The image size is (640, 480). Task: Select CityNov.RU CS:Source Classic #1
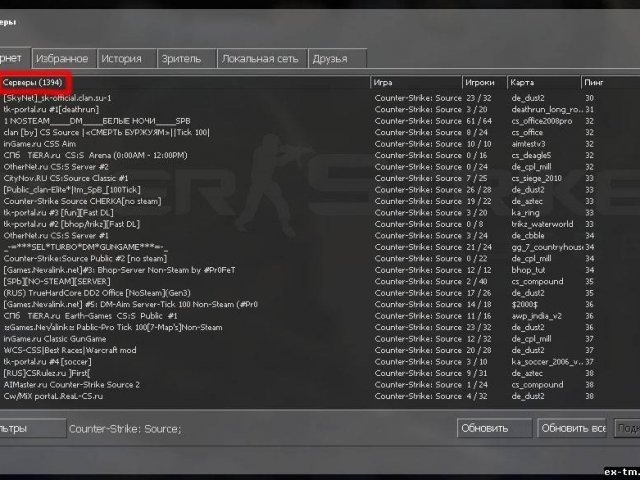320,178
